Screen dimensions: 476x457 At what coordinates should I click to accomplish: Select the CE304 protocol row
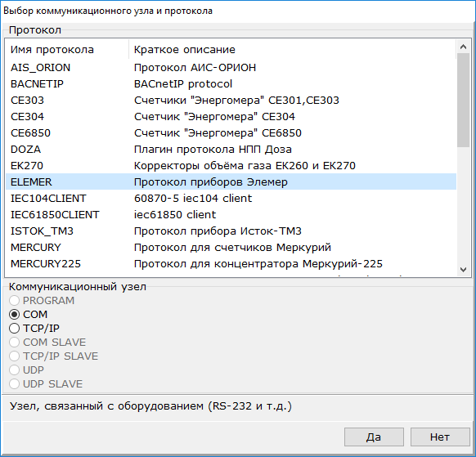(231, 117)
